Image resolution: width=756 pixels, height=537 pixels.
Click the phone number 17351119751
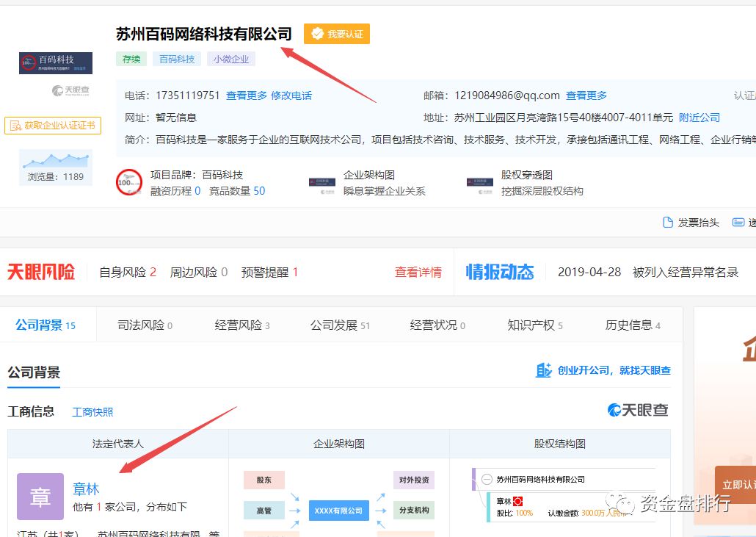point(188,95)
